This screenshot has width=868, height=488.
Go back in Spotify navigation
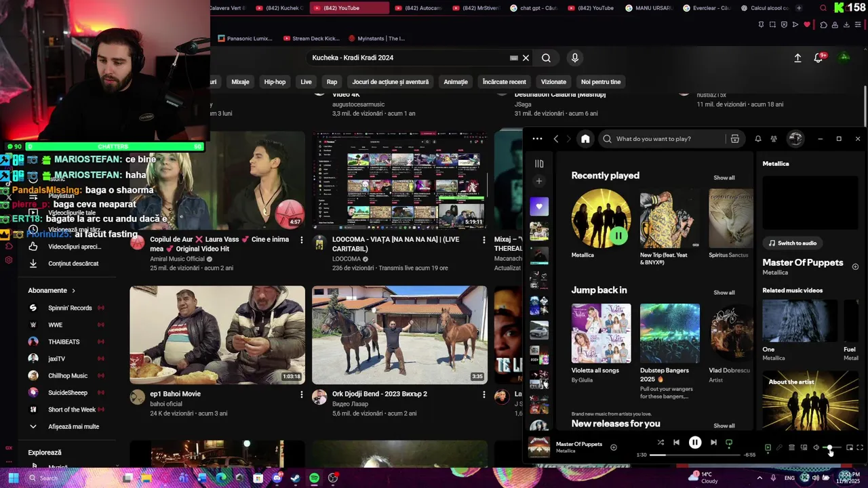556,139
